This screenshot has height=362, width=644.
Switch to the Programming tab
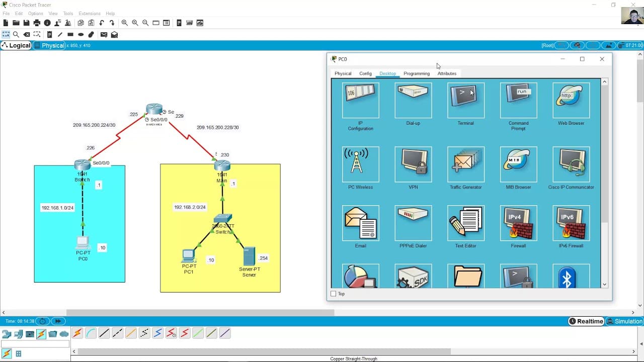tap(417, 73)
